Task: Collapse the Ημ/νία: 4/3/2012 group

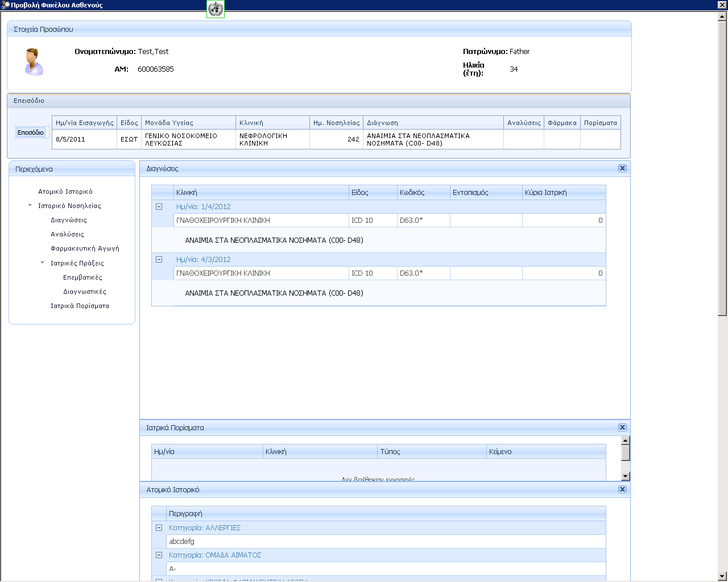Action: pos(159,260)
